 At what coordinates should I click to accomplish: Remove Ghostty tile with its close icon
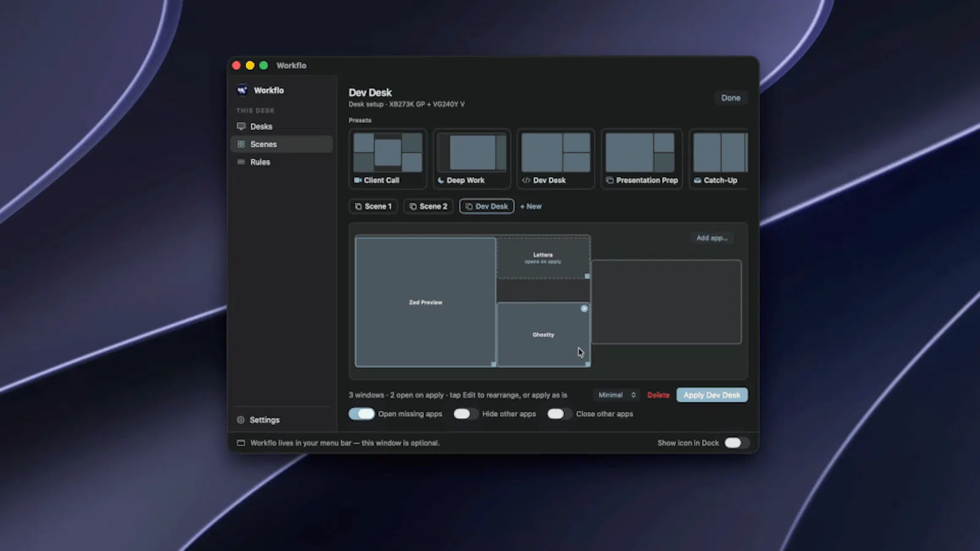point(584,309)
